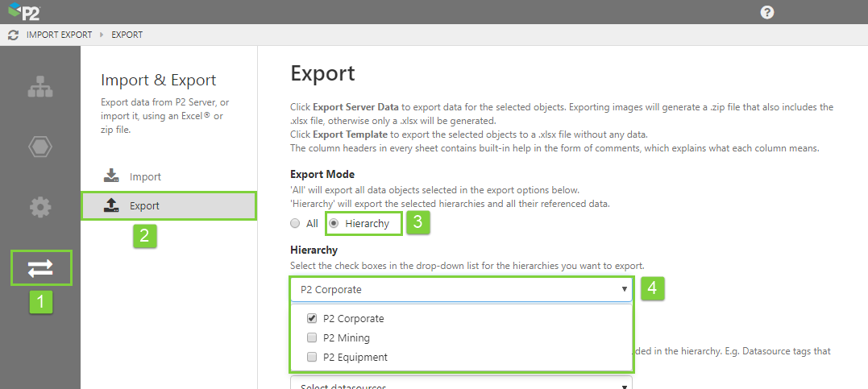
Task: Click the Export tray icon
Action: tap(112, 206)
